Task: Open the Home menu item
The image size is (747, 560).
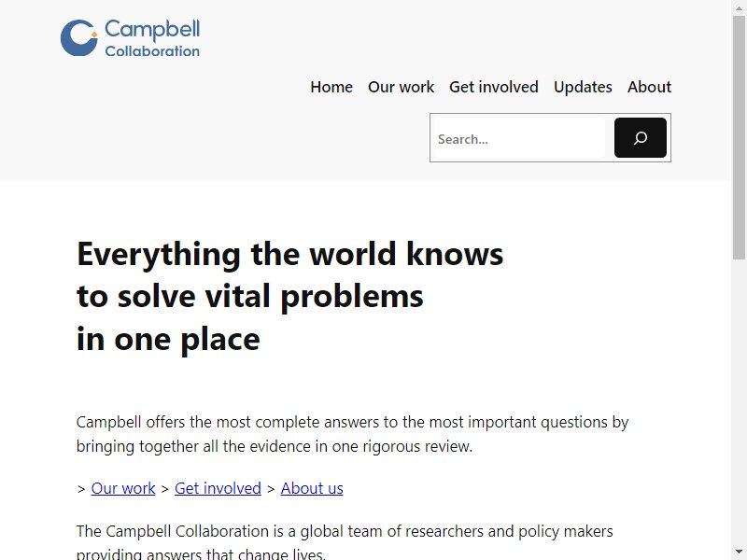Action: [x=331, y=87]
